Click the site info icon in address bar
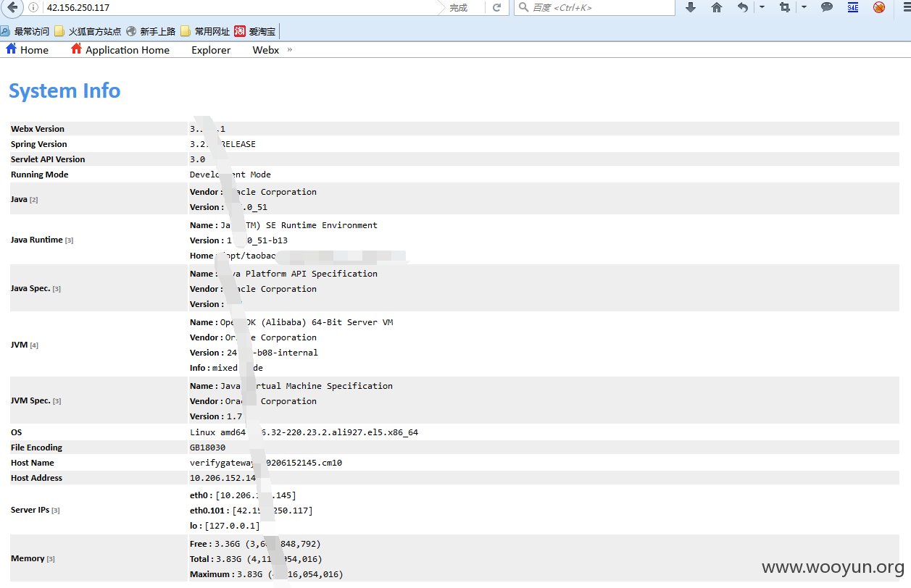 33,7
